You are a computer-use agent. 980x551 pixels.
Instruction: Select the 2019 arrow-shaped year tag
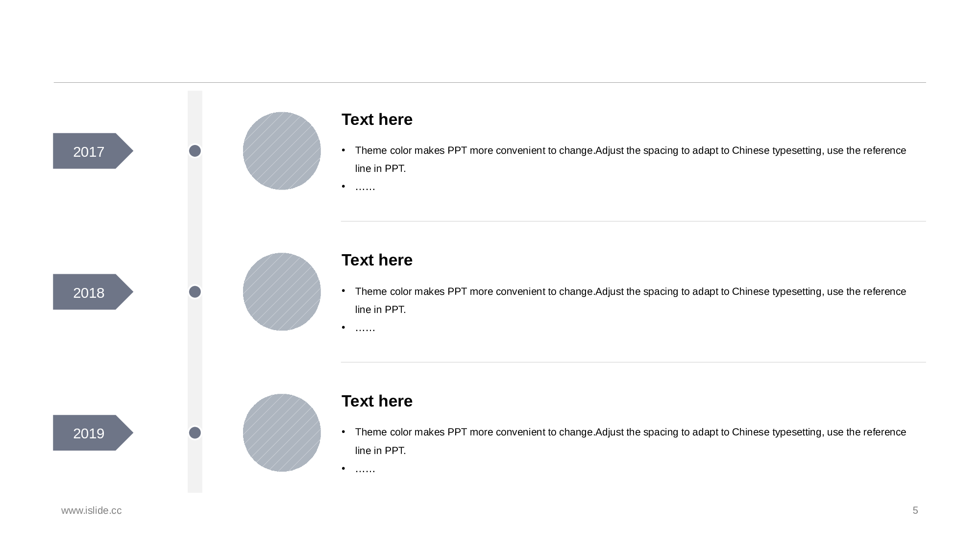pyautogui.click(x=89, y=433)
